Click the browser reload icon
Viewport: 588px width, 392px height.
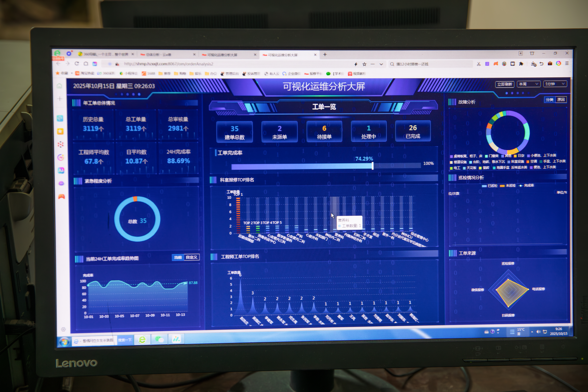point(77,64)
